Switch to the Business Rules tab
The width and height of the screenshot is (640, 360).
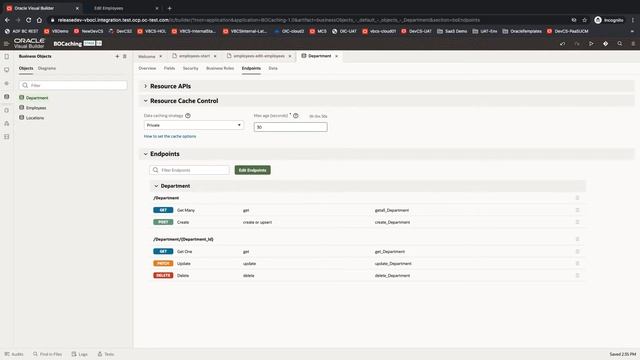[x=220, y=68]
